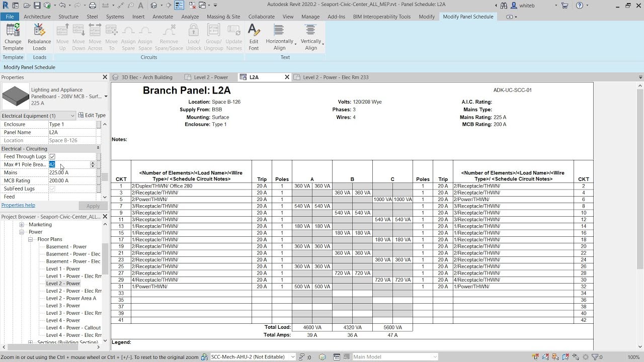644x362 pixels.
Task: Switch to the Systems ribbon tab
Action: (115, 17)
